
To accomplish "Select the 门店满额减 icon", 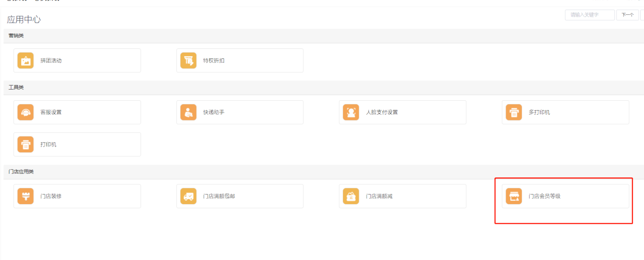I will pyautogui.click(x=351, y=196).
